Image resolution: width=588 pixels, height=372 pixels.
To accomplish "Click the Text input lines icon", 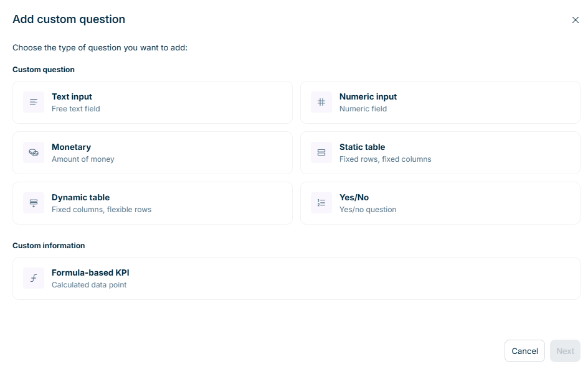I will coord(34,102).
